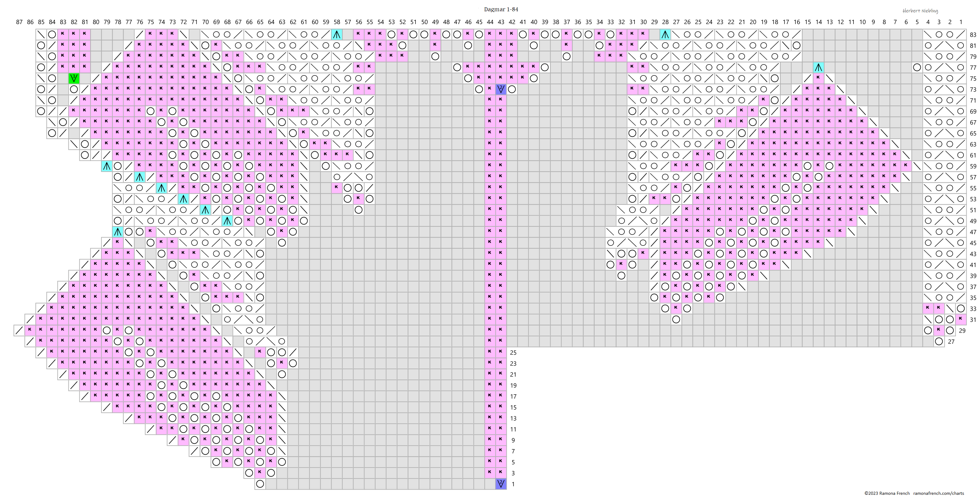This screenshot has height=503, width=980.
Task: Click the cyan decrease cell in column 58
Action: 337,35
